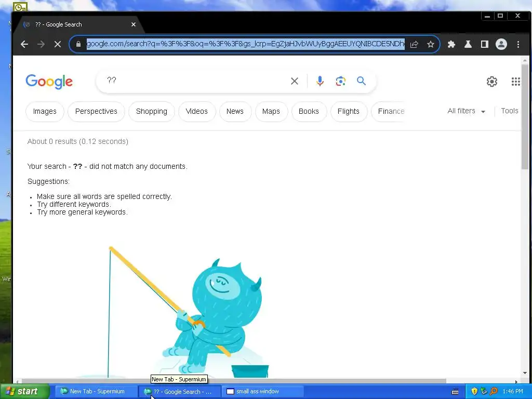Filter results by News
Viewport: 532px width, 399px height.
(x=235, y=111)
